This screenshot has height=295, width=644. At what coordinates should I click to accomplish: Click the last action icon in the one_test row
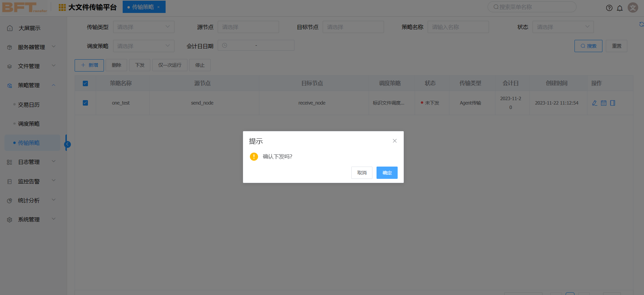pyautogui.click(x=612, y=103)
